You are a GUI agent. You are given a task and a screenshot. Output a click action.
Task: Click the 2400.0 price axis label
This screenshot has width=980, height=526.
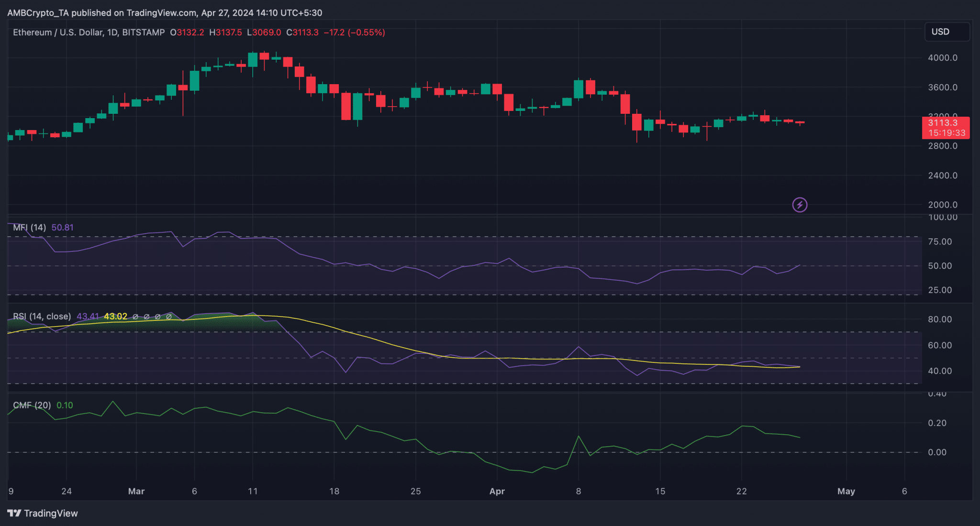[x=943, y=175]
